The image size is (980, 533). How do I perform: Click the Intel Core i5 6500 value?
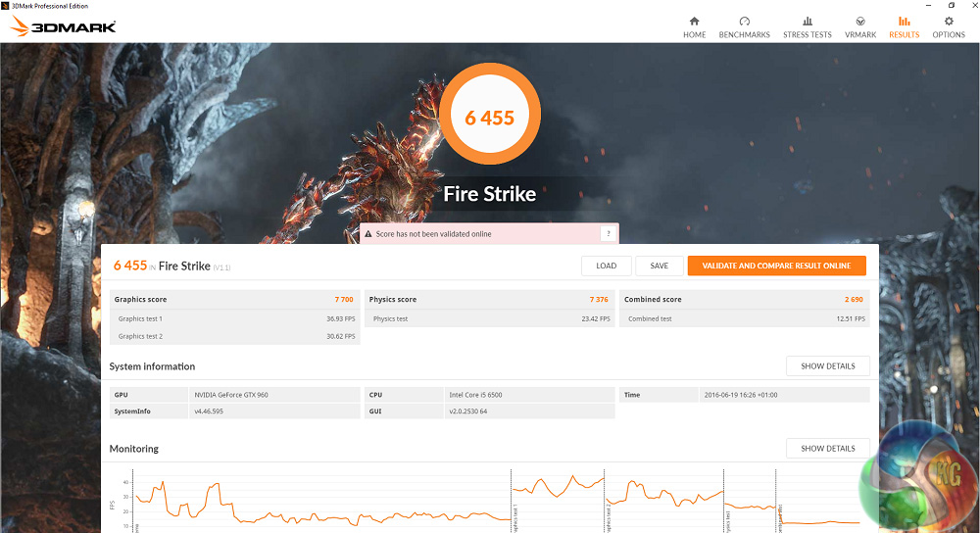click(x=475, y=395)
